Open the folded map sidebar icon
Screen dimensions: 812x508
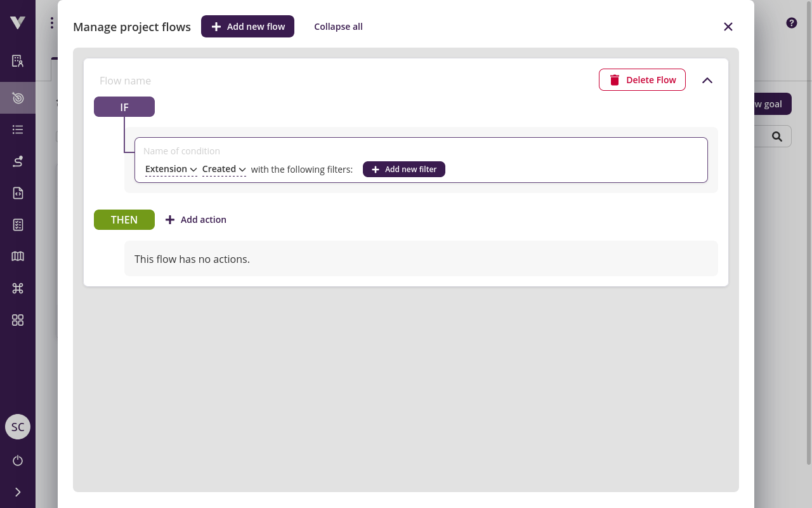pos(18,257)
